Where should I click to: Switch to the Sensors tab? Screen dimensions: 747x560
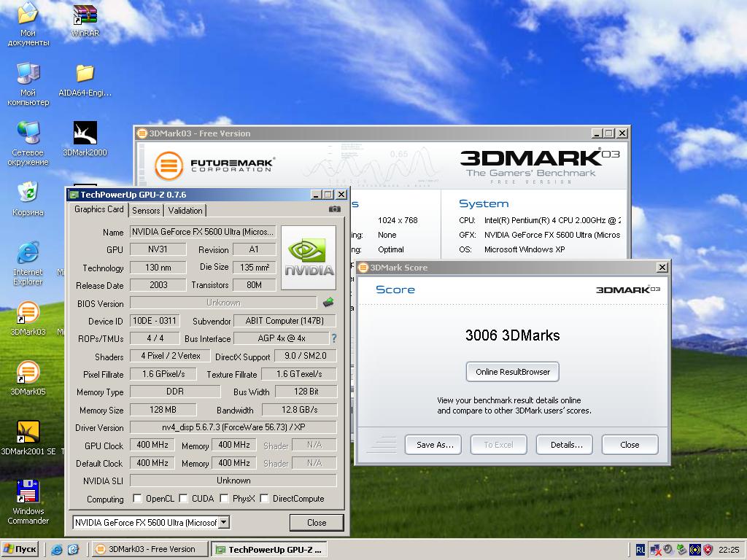[146, 211]
